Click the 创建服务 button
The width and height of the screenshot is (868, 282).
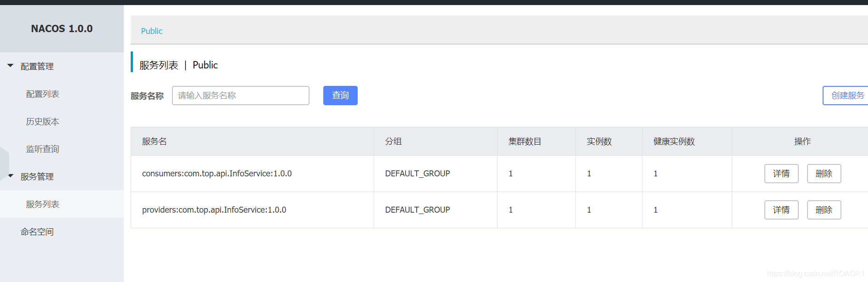tap(846, 96)
